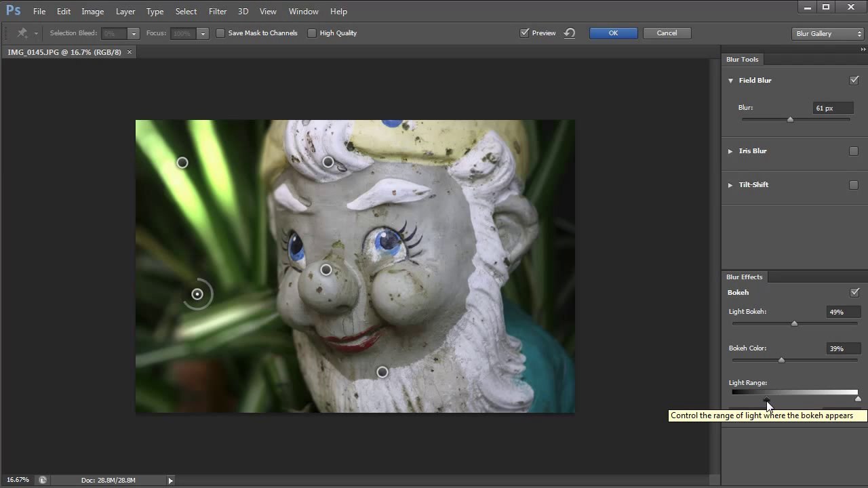Click Cancel to discard blur gallery

[667, 33]
